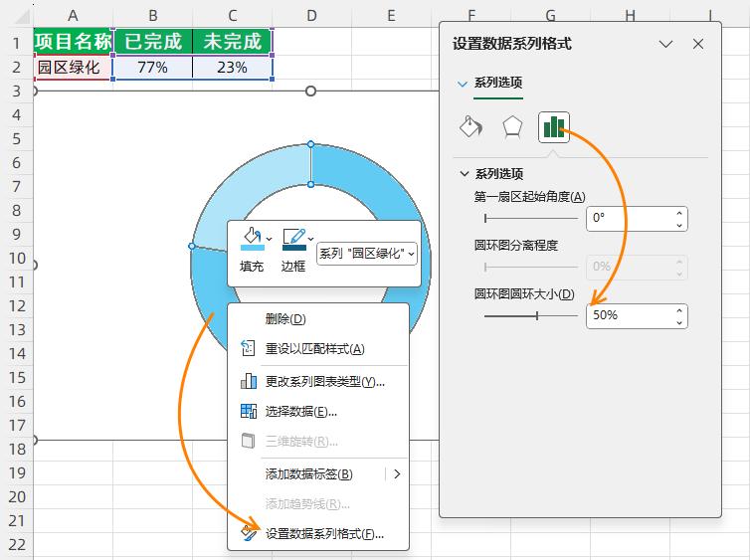Open the Effects pentagon tab
750x560 pixels.
(512, 126)
